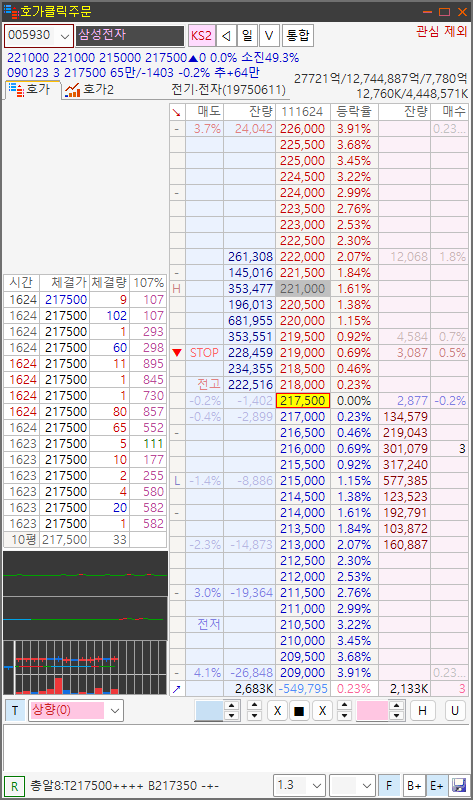Click the blue diagonal arrow in totals row
This screenshot has width=473, height=800.
coord(177,689)
